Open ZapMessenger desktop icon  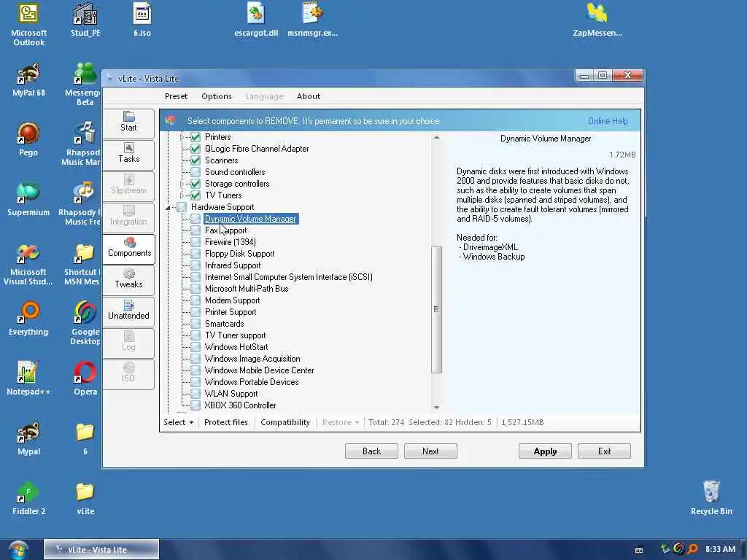tap(597, 20)
